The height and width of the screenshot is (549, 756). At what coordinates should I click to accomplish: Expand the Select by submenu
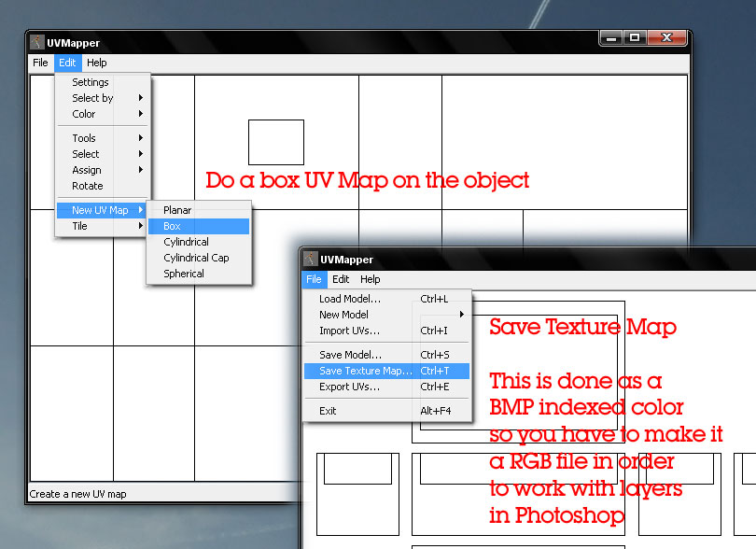103,98
